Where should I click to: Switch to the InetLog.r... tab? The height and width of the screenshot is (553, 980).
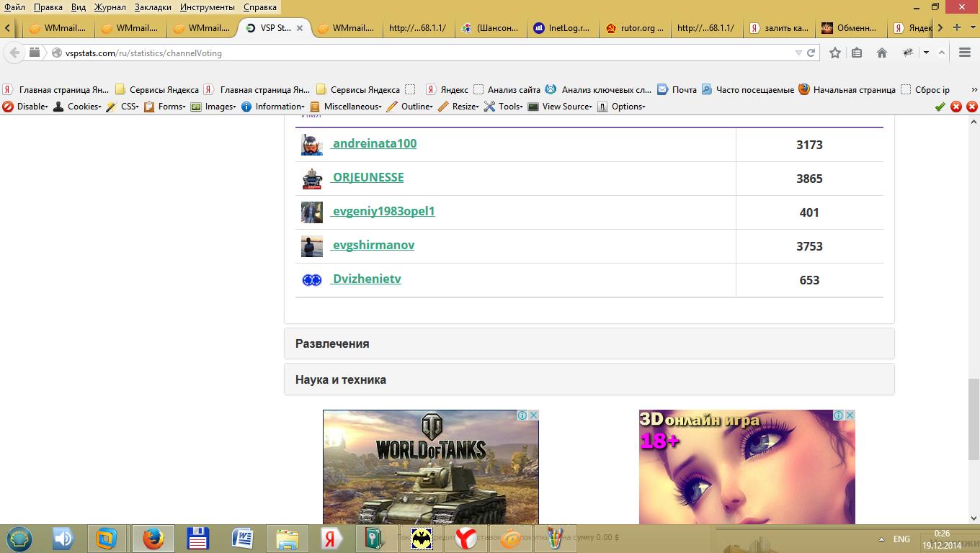[x=562, y=28]
